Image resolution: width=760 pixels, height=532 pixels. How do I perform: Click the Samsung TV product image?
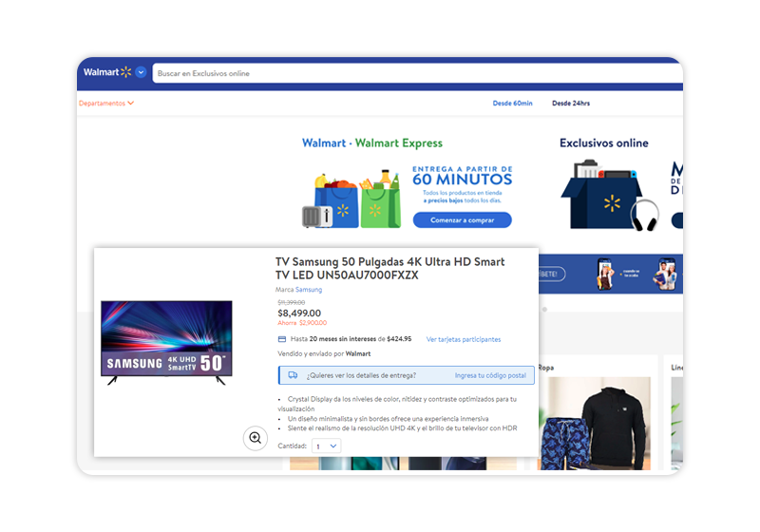166,343
